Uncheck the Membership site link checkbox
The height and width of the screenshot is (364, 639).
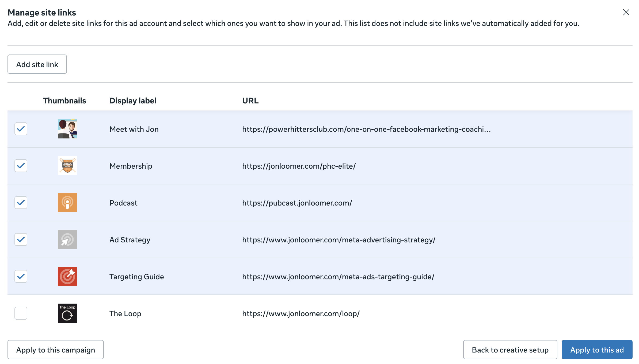coord(21,166)
